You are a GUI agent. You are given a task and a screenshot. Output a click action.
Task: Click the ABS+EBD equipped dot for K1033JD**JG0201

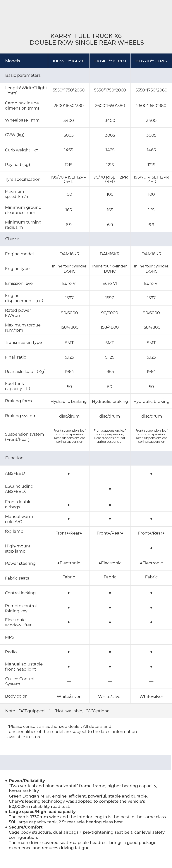[x=68, y=473]
